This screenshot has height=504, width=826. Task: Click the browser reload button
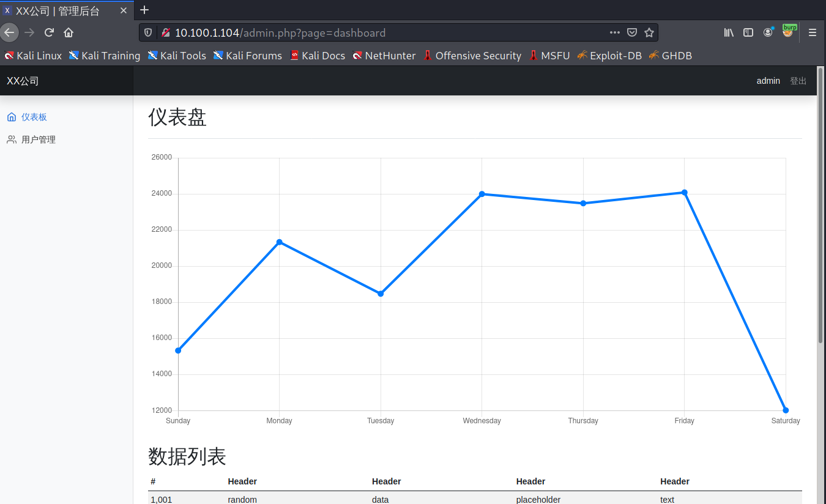(x=49, y=32)
